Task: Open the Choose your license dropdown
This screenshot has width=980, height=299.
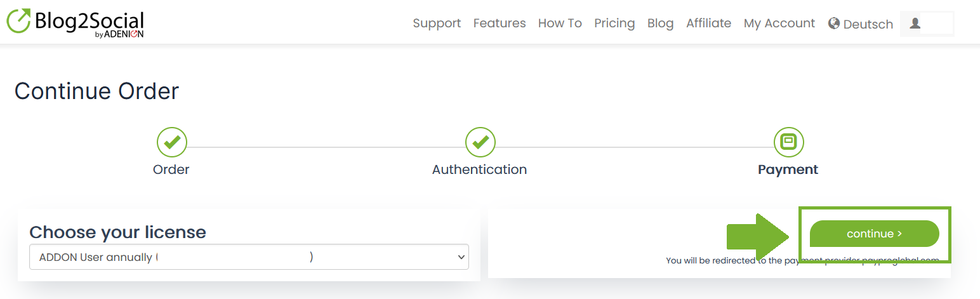Action: (x=249, y=257)
